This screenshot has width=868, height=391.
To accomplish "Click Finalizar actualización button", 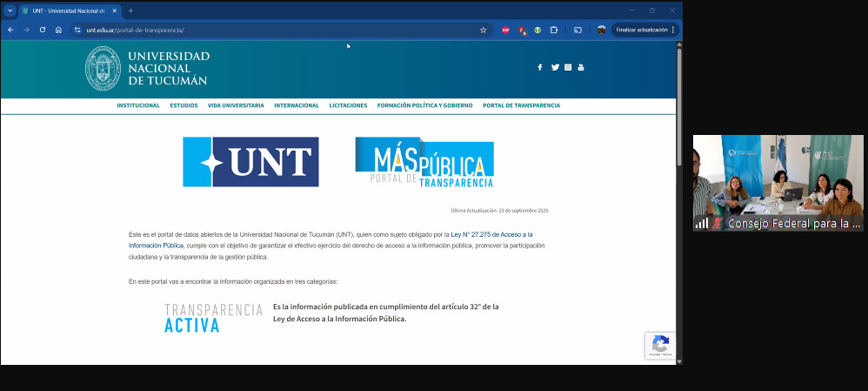I will pyautogui.click(x=642, y=30).
